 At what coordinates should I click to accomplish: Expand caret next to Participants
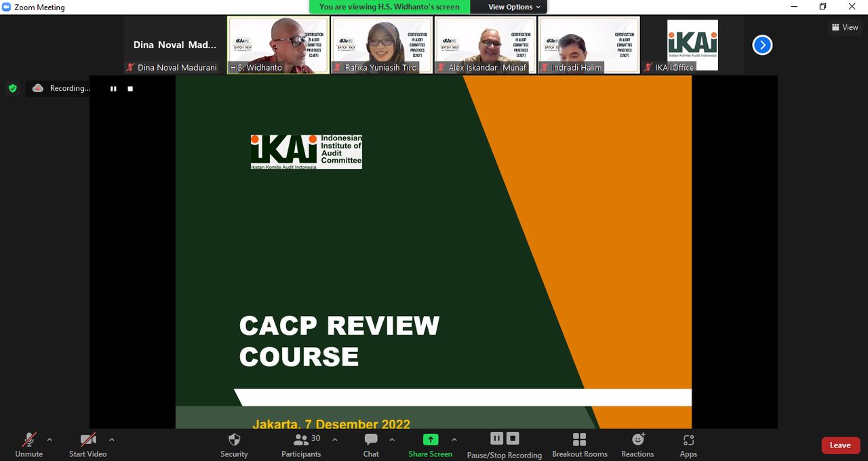point(335,440)
